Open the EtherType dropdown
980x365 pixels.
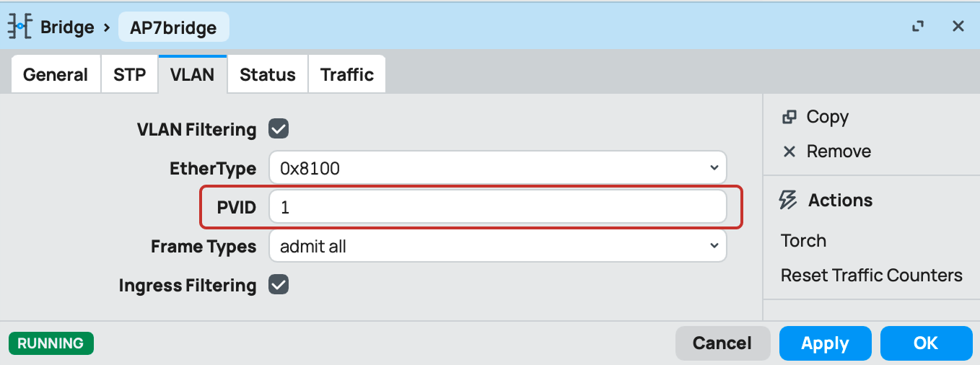498,168
